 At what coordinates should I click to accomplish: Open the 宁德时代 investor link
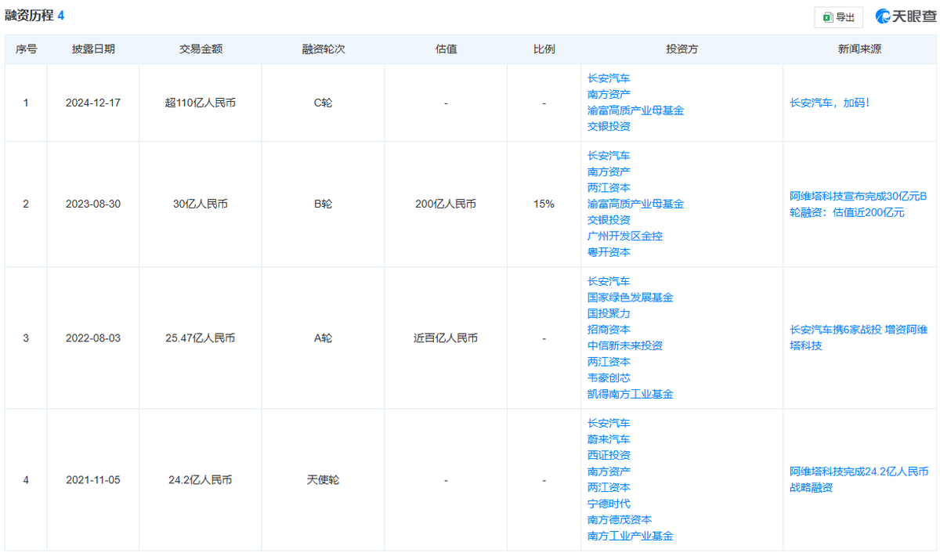(609, 504)
